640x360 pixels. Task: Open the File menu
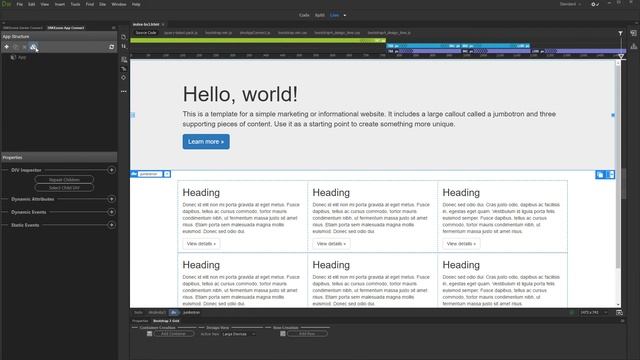pos(20,4)
